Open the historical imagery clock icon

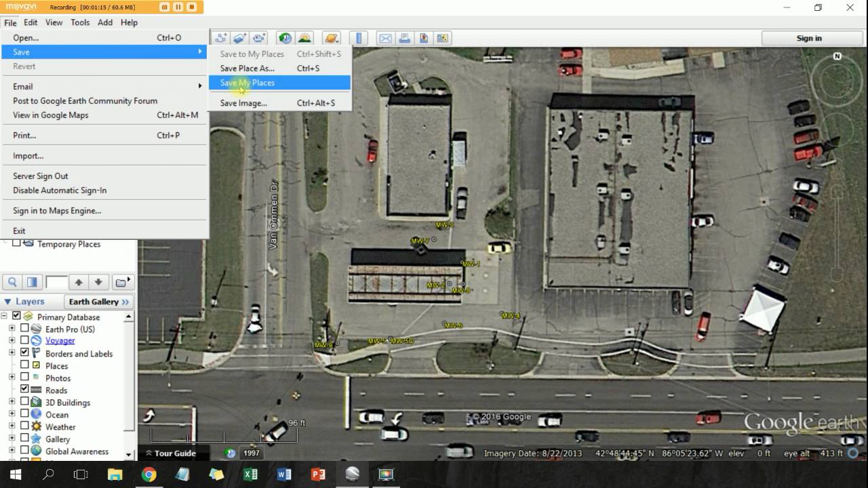[x=285, y=38]
